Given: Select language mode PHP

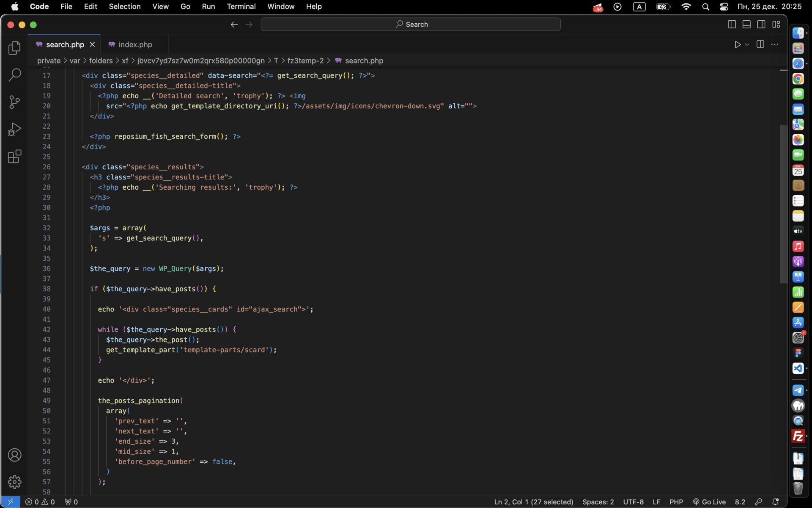Looking at the screenshot, I should (x=676, y=502).
